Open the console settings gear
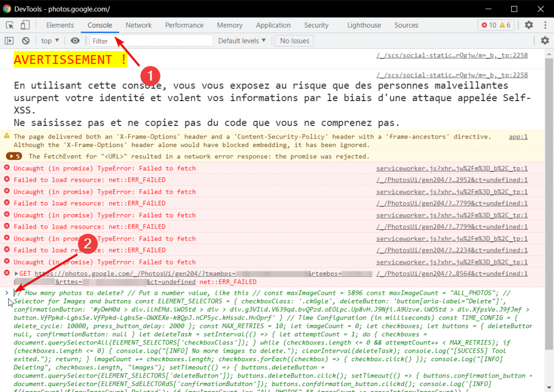Image resolution: width=554 pixels, height=392 pixels. (x=546, y=41)
